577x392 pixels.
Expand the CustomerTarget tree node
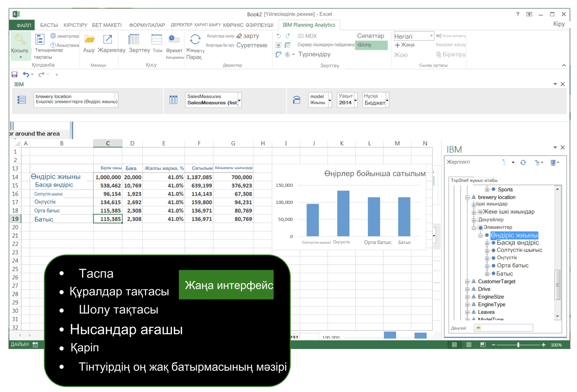(x=467, y=282)
